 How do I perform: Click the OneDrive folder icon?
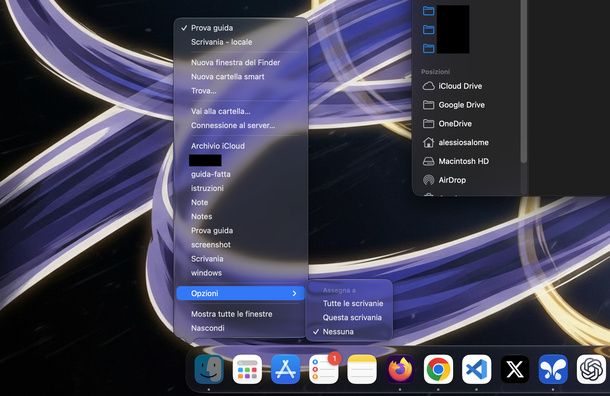(428, 124)
